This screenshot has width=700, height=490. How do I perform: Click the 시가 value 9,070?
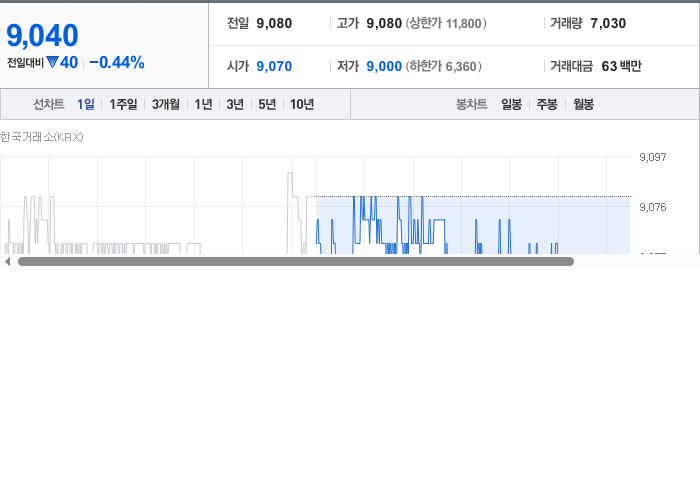274,66
